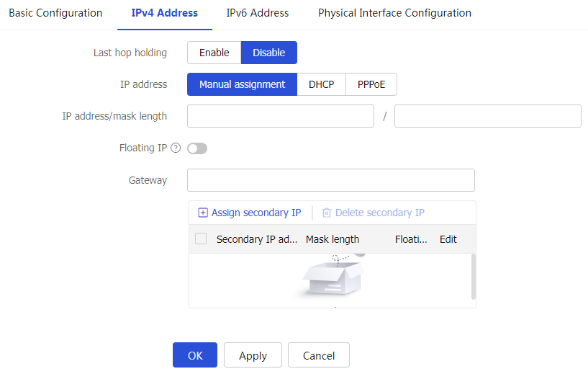
Task: Toggle the Floating IP switch
Action: (x=197, y=148)
